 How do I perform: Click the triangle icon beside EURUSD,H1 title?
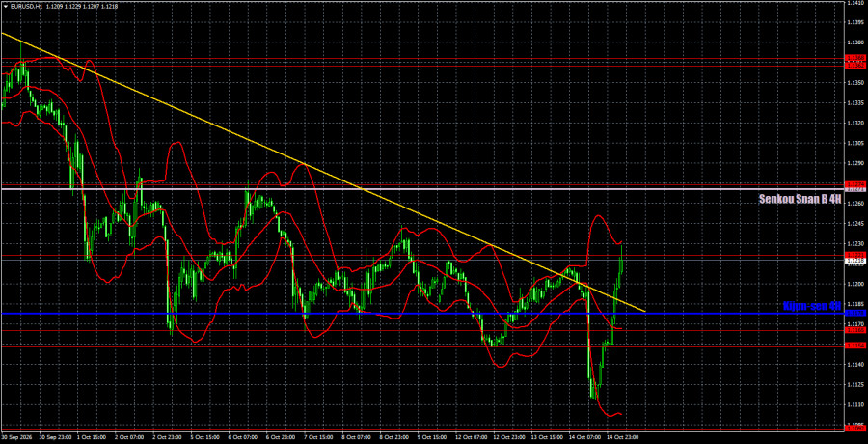click(5, 6)
